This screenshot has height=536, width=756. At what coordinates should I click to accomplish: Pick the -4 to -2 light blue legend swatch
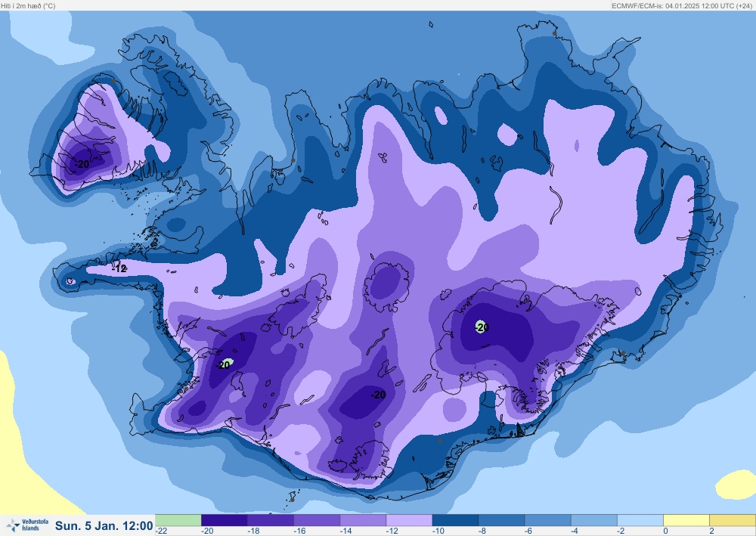click(x=594, y=520)
